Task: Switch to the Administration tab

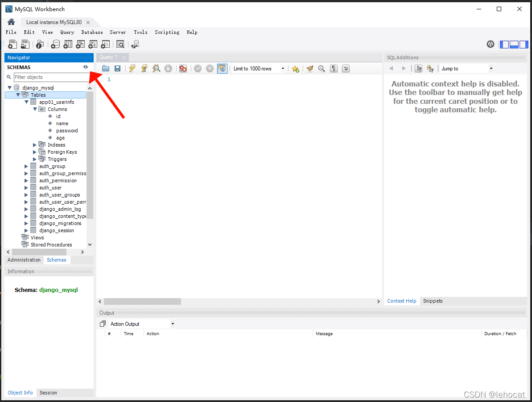Action: pyautogui.click(x=24, y=260)
